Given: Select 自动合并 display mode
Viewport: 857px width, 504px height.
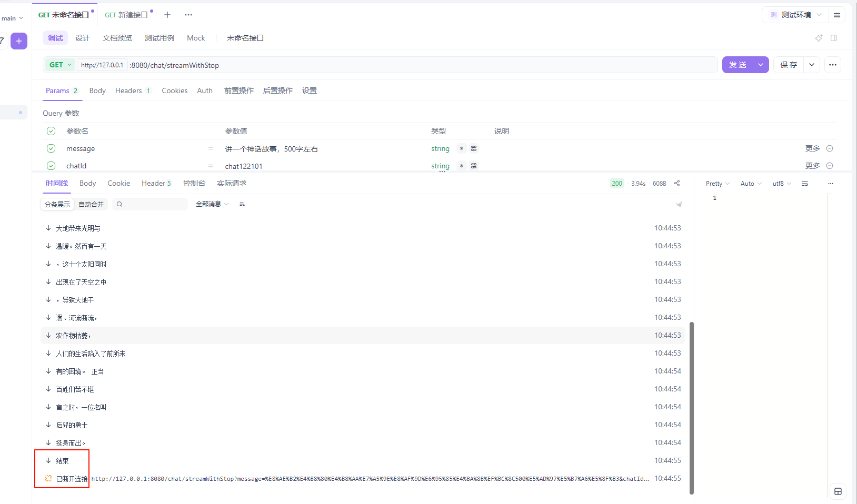Looking at the screenshot, I should pos(91,204).
